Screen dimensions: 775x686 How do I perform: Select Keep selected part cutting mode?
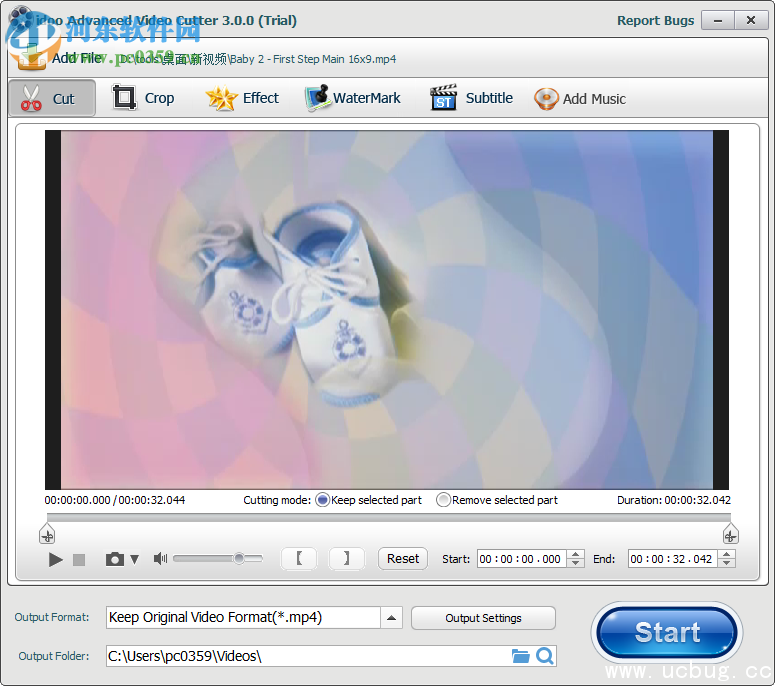tap(323, 500)
